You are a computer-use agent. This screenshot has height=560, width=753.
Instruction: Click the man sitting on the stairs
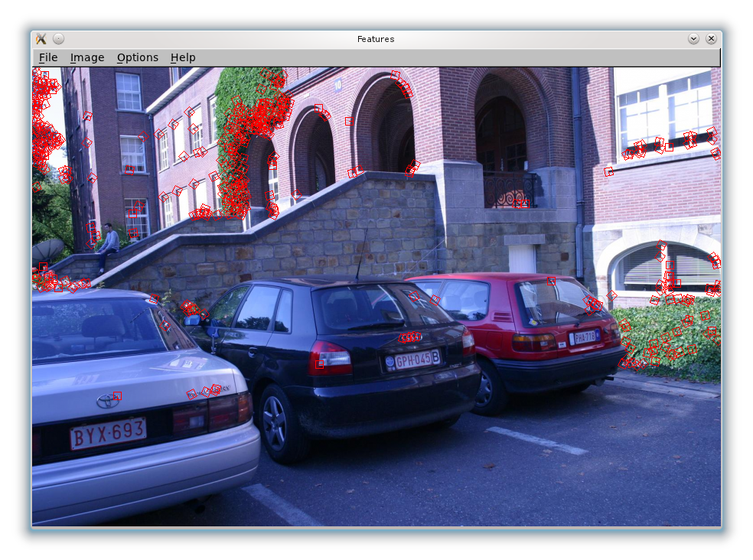108,244
